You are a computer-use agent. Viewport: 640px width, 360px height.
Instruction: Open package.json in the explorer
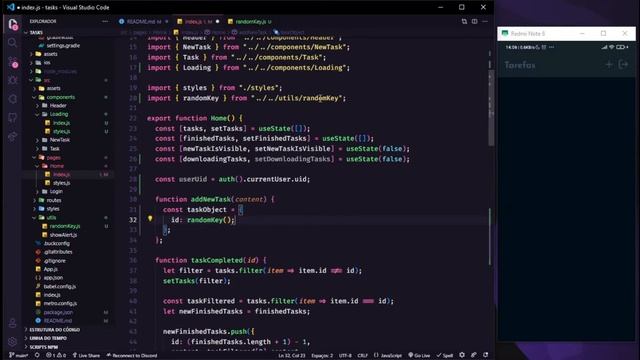pos(58,312)
